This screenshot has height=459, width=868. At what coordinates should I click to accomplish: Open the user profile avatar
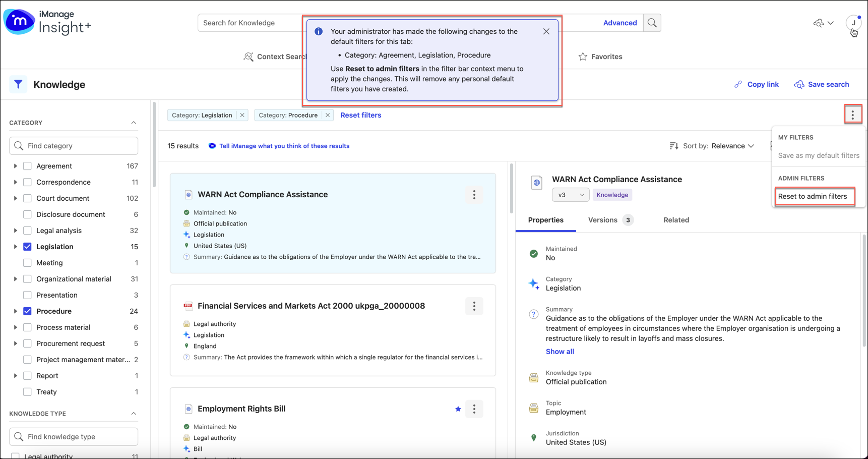[x=853, y=23]
